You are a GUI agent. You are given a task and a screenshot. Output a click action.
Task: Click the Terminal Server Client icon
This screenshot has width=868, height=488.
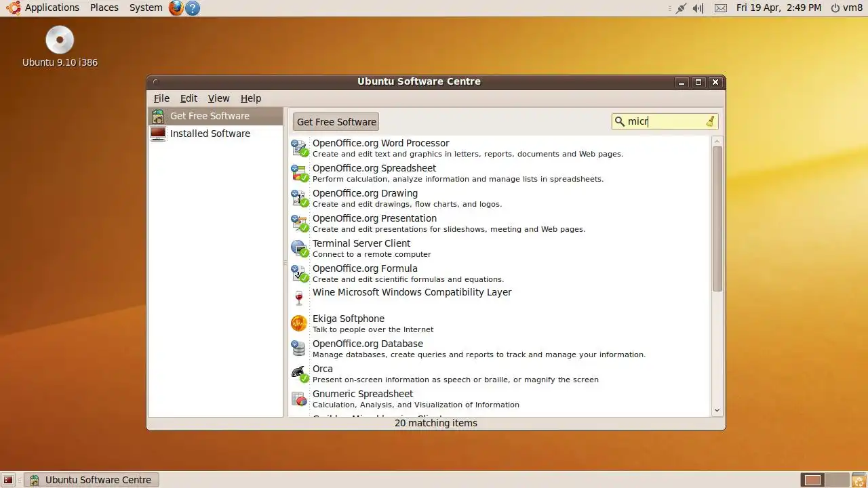pos(299,248)
